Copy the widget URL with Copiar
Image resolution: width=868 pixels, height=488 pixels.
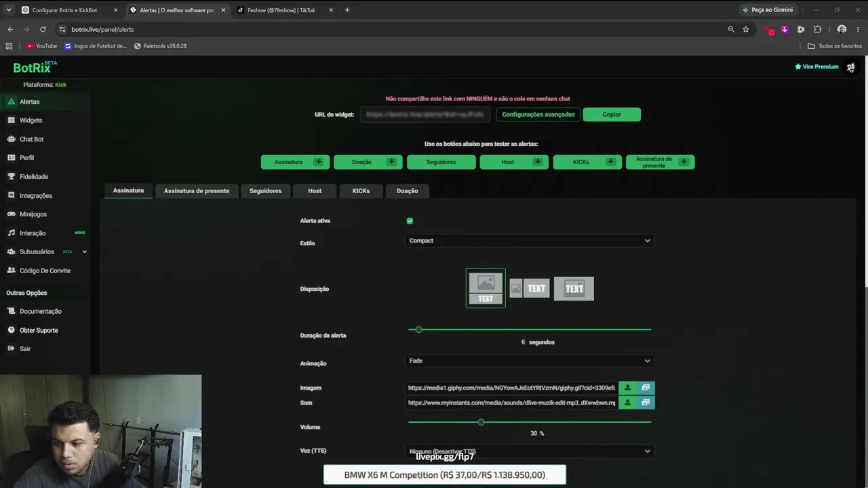click(x=612, y=115)
